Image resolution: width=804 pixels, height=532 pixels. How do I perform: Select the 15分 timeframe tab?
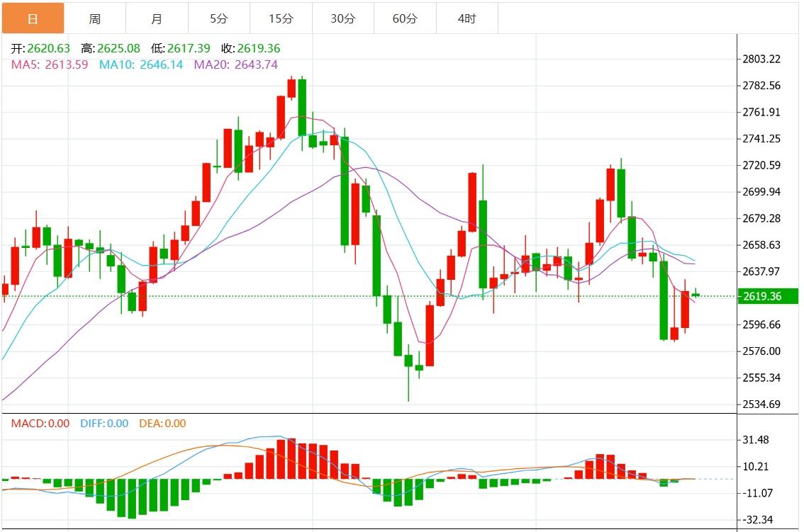(281, 18)
